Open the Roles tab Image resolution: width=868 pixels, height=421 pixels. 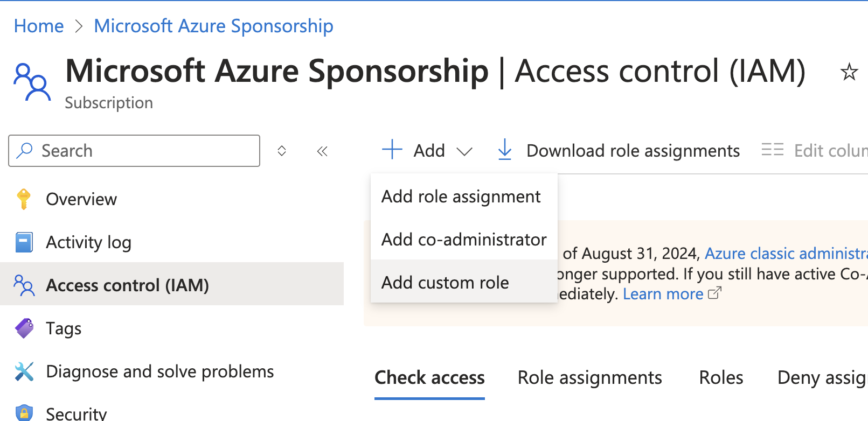(721, 378)
